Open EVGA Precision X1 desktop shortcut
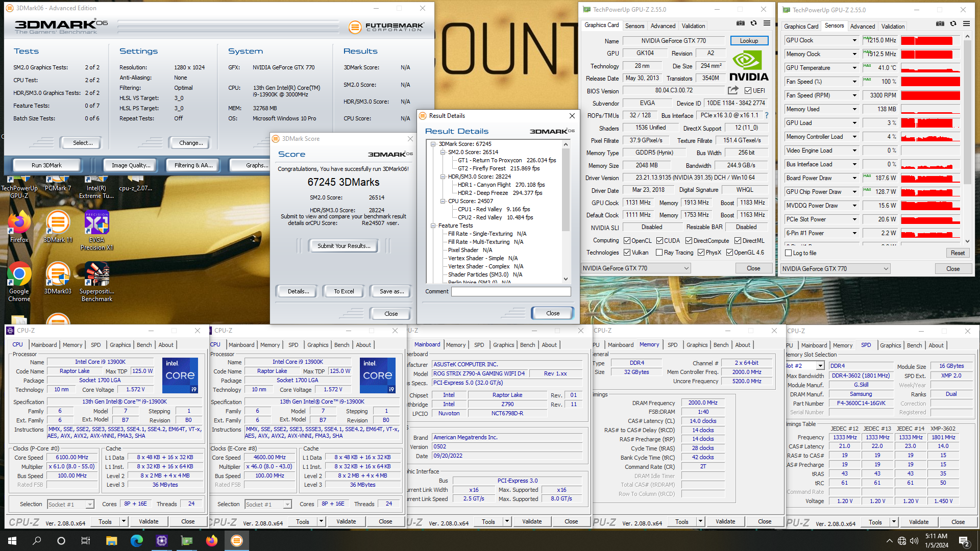The height and width of the screenshot is (551, 980). click(x=96, y=230)
